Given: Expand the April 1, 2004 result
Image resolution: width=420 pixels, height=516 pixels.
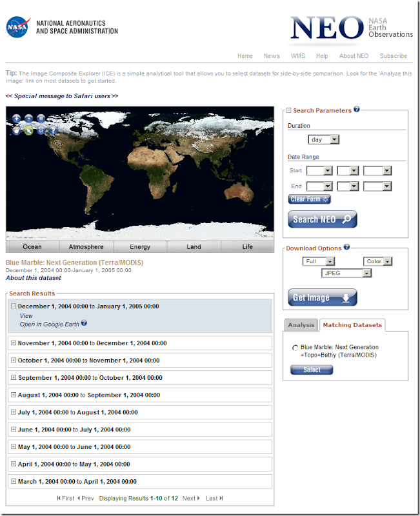Looking at the screenshot, I should pyautogui.click(x=14, y=464).
